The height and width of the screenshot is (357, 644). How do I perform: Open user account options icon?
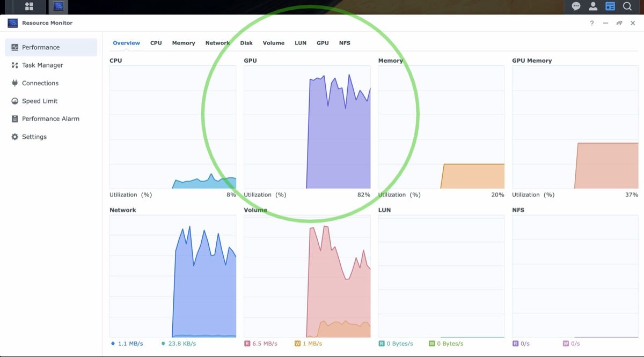tap(593, 6)
